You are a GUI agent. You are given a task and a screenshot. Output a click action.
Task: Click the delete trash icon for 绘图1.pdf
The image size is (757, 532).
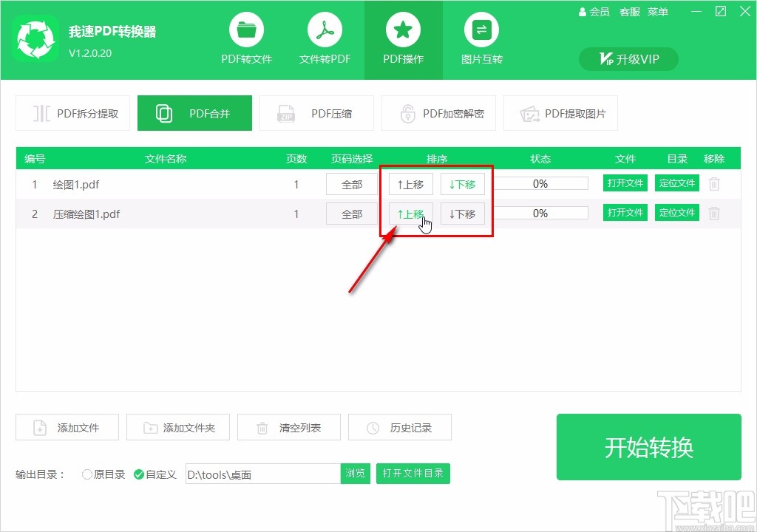(x=713, y=183)
